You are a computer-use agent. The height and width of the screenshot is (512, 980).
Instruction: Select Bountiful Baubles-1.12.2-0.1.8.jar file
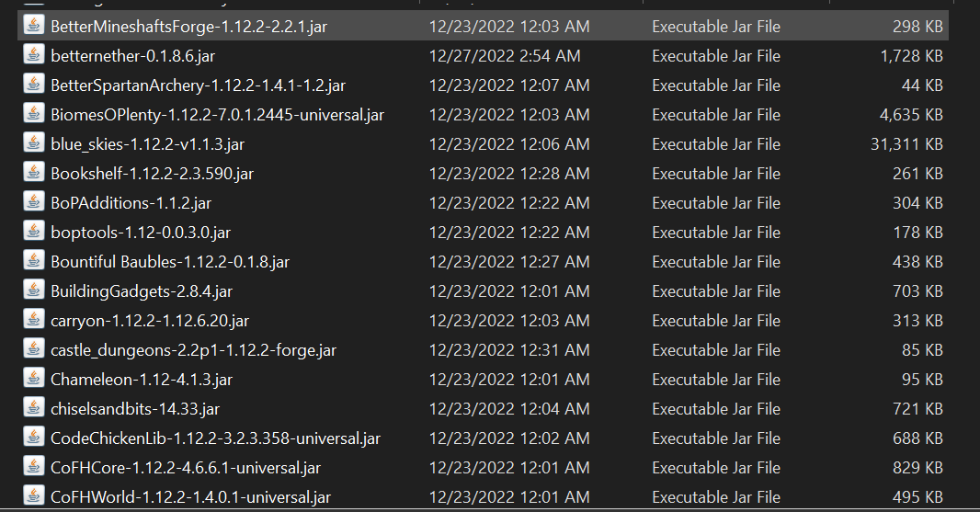tap(170, 261)
